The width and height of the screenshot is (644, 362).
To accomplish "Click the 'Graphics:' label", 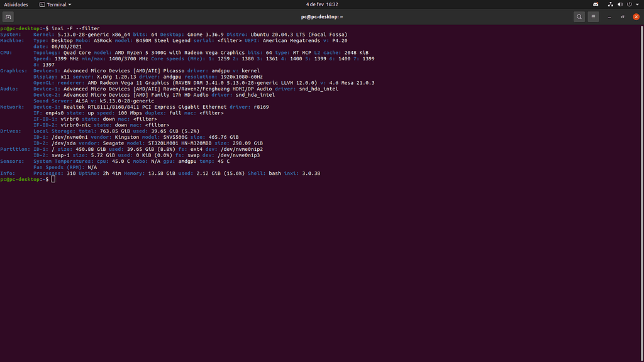I will 14,70.
